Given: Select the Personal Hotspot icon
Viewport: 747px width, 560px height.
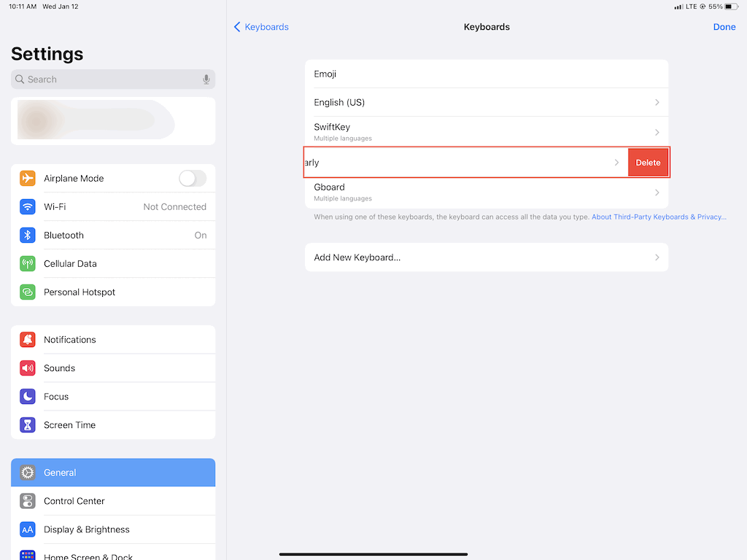Looking at the screenshot, I should pyautogui.click(x=27, y=292).
